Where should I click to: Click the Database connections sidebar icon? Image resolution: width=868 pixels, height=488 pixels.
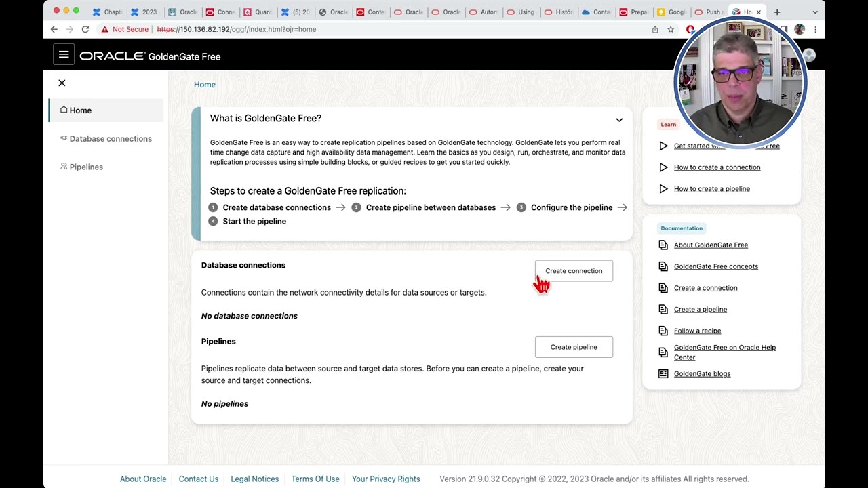point(64,138)
